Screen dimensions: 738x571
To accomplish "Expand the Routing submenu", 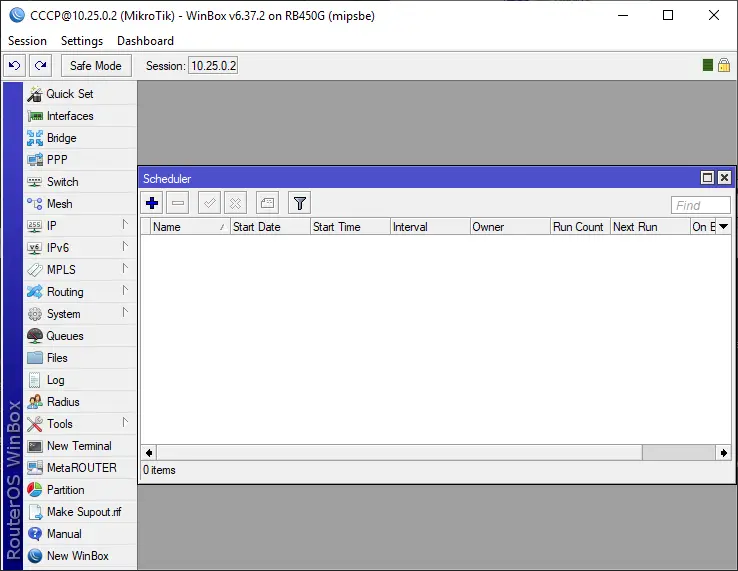I will point(80,292).
